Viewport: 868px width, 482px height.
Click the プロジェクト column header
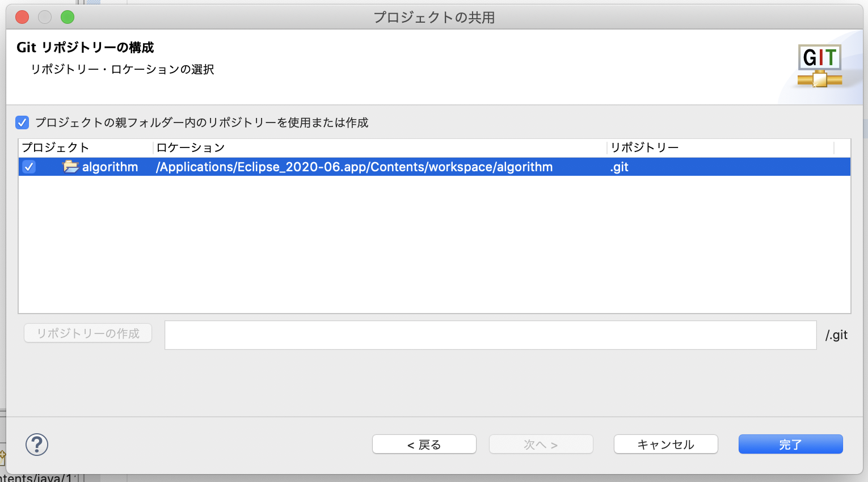(54, 147)
